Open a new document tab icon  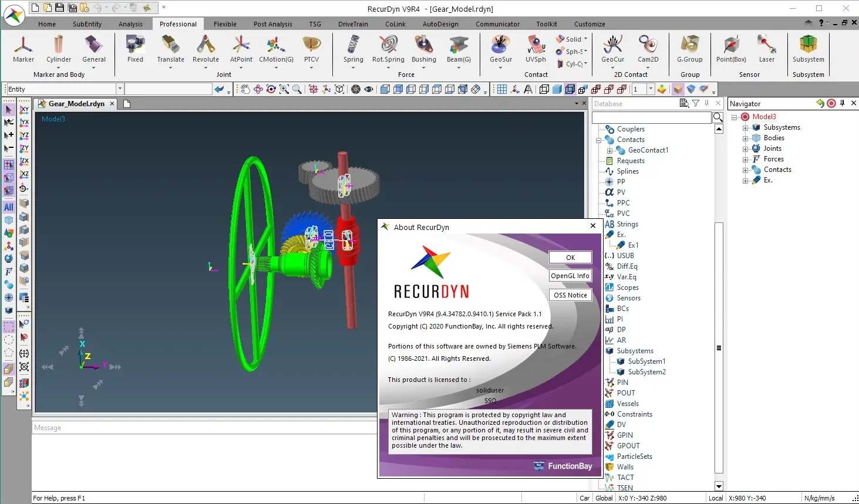point(126,104)
